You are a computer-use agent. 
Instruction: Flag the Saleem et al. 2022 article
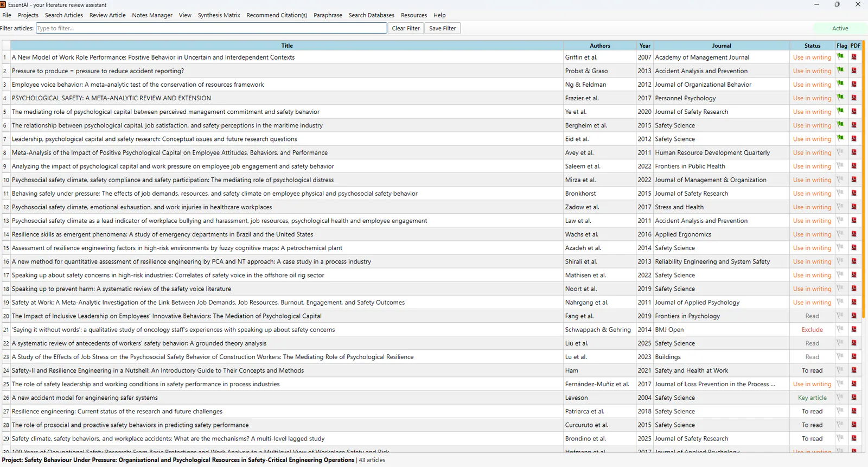[x=840, y=165]
